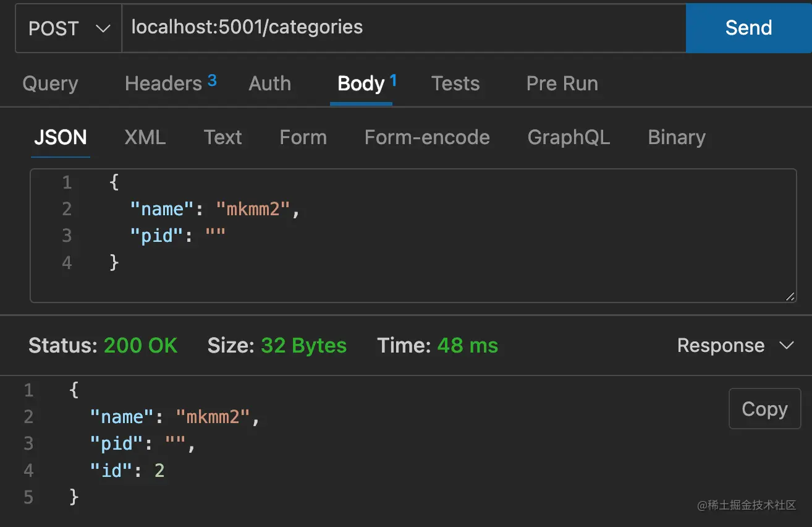
Task: Select JSON body type
Action: [60, 137]
